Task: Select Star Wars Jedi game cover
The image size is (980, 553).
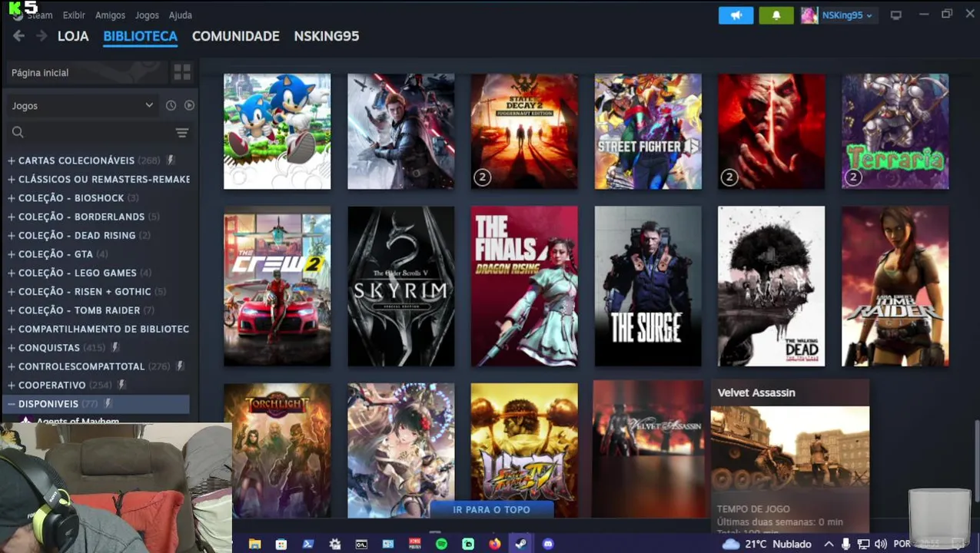Action: pos(401,131)
